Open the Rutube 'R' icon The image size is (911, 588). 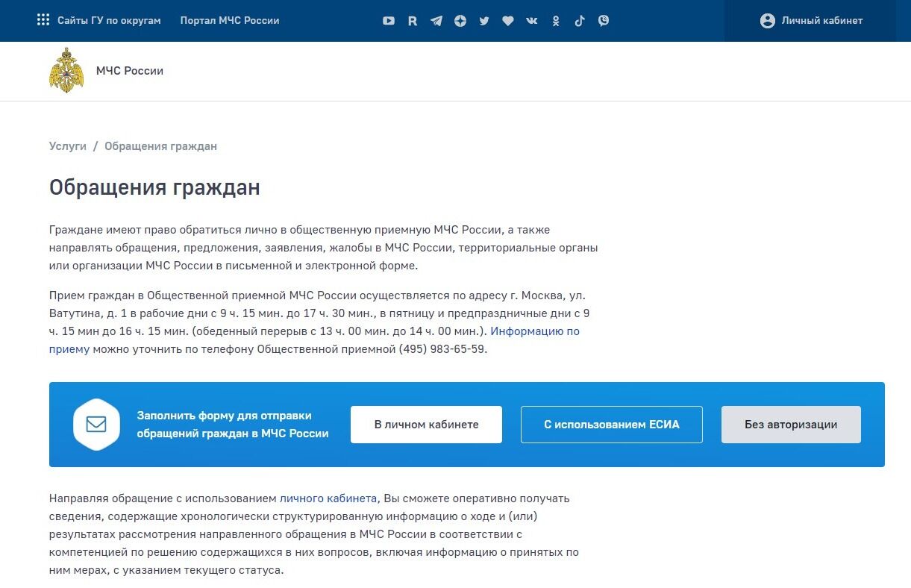click(x=413, y=21)
